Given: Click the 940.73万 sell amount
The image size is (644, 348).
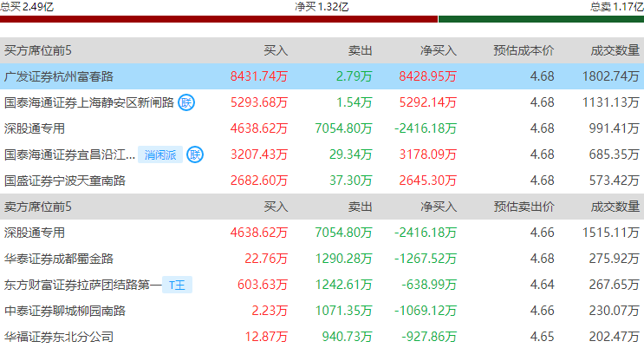Looking at the screenshot, I should pos(347,337).
